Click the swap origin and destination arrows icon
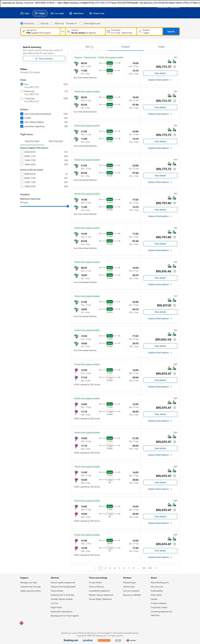Viewport: 200px width, 644px height. (63, 31)
